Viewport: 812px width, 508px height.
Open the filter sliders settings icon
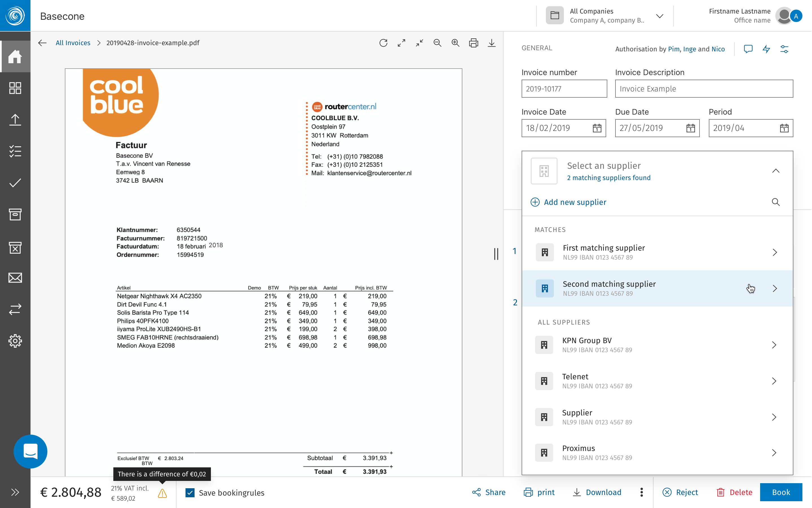point(784,49)
